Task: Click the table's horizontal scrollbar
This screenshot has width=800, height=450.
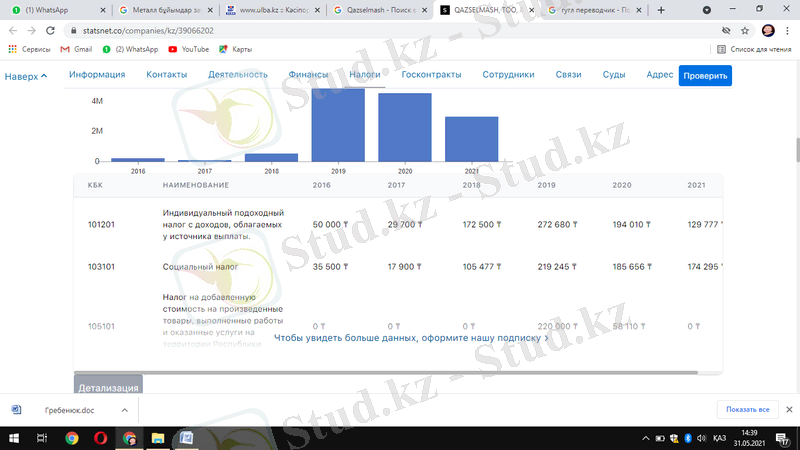Action: tap(386, 372)
